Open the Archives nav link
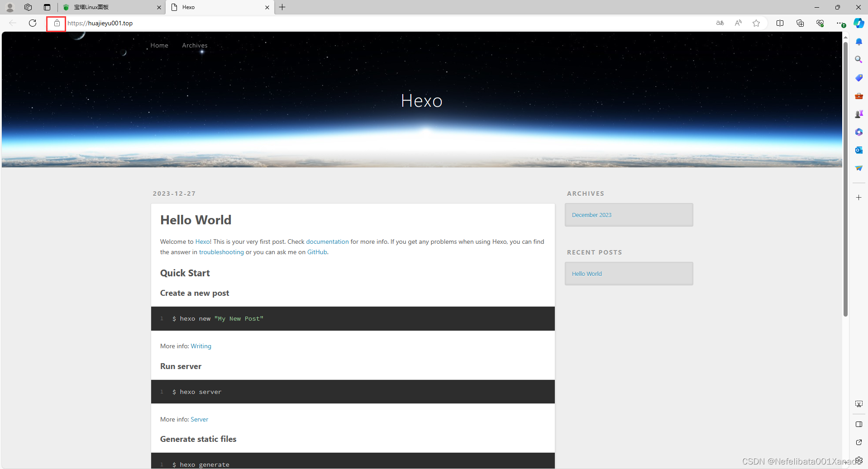This screenshot has height=469, width=868. (x=195, y=45)
